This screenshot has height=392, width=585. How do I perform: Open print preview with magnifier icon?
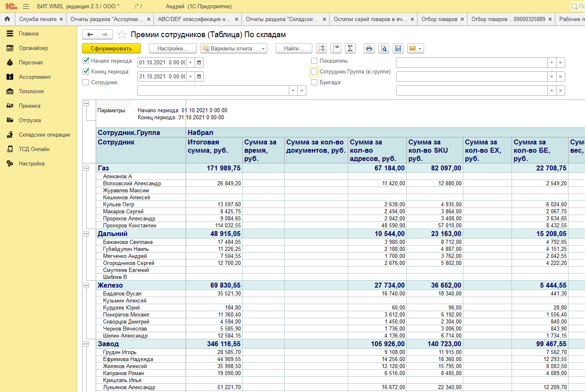[x=384, y=48]
